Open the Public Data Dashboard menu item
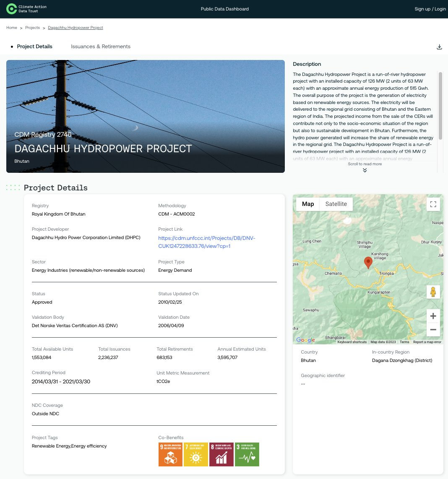The height and width of the screenshot is (479, 448). point(225,9)
